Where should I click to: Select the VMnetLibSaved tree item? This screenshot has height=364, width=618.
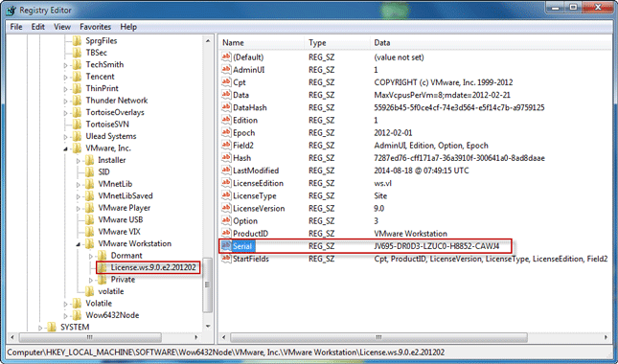click(x=126, y=195)
